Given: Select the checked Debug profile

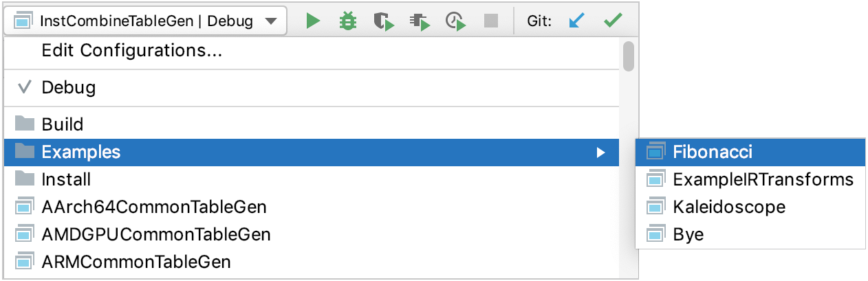Looking at the screenshot, I should coord(311,87).
